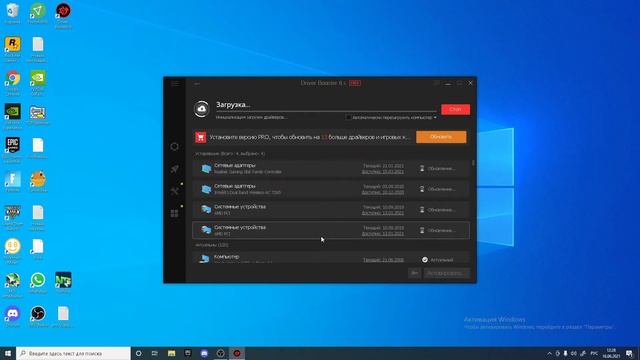Screen dimensions: 640x360
Task: Open the Epic Games Launcher desktop icon
Action: coord(13,150)
